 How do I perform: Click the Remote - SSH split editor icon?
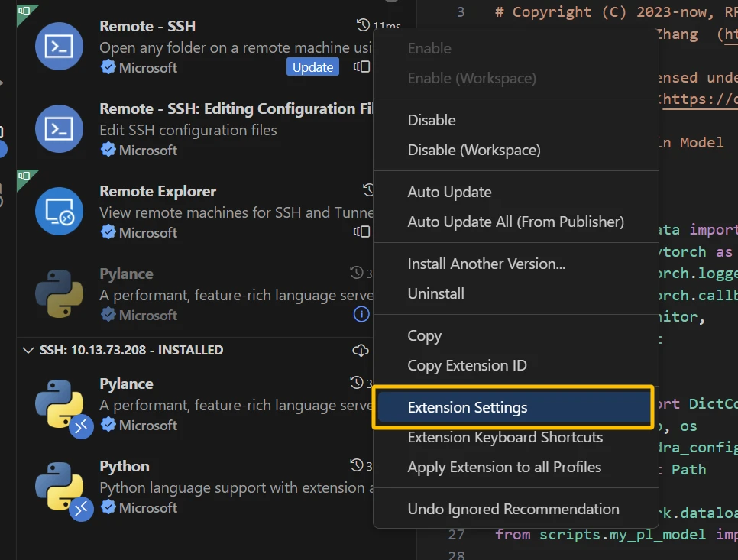tap(361, 67)
